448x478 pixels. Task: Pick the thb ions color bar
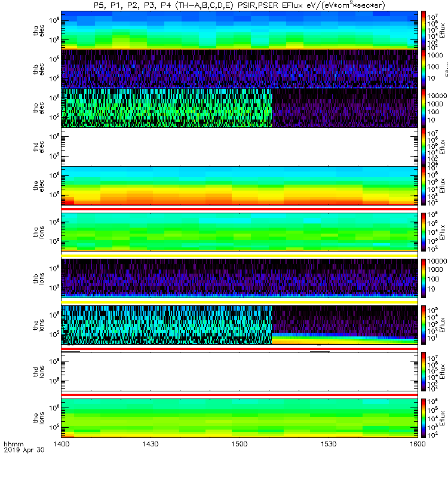(x=424, y=278)
